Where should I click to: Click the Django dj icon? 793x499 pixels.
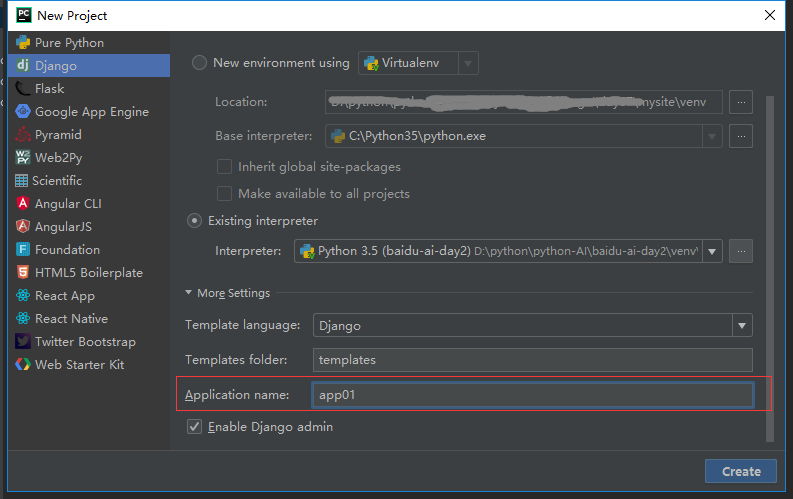(23, 65)
